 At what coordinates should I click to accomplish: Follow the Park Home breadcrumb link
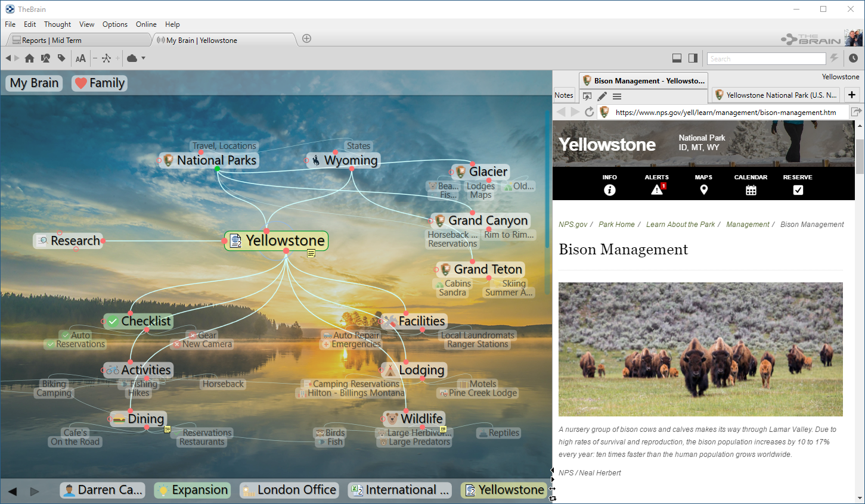[x=616, y=225]
